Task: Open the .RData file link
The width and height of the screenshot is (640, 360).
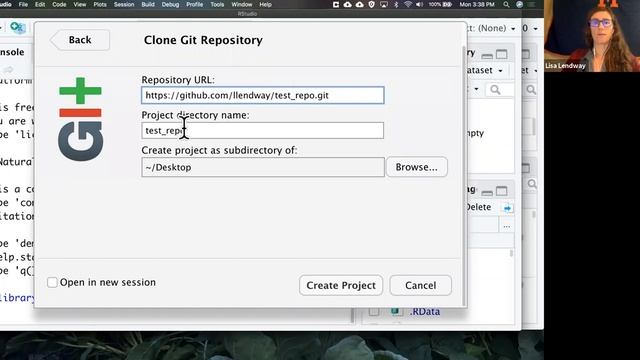Action: (424, 311)
